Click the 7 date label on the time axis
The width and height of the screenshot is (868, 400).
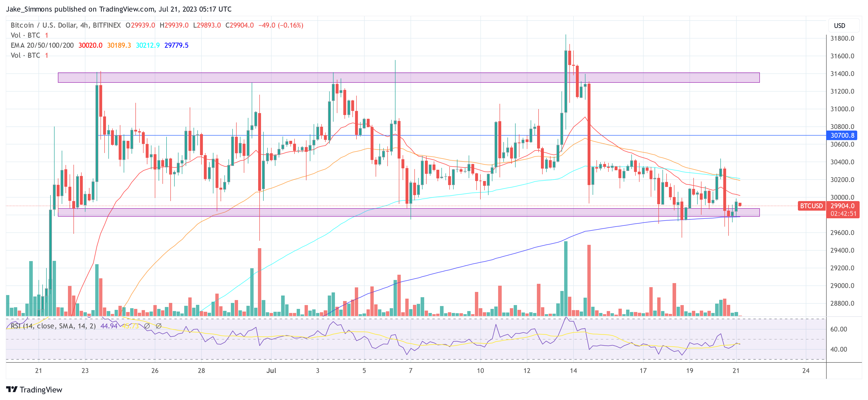(410, 371)
